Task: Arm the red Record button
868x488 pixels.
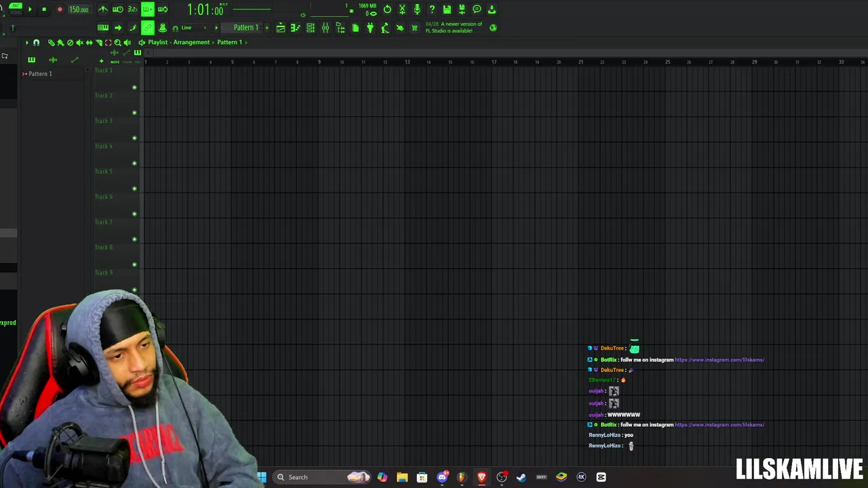Action: tap(60, 9)
